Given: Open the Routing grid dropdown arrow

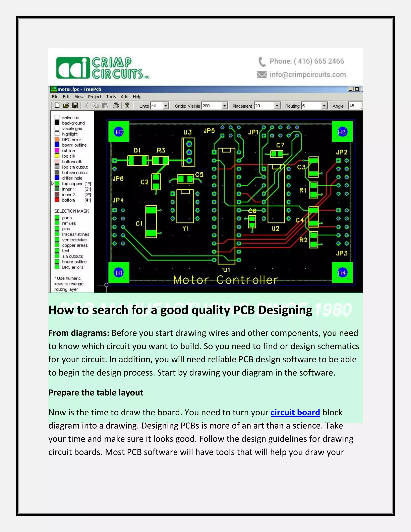Looking at the screenshot, I should (x=324, y=106).
